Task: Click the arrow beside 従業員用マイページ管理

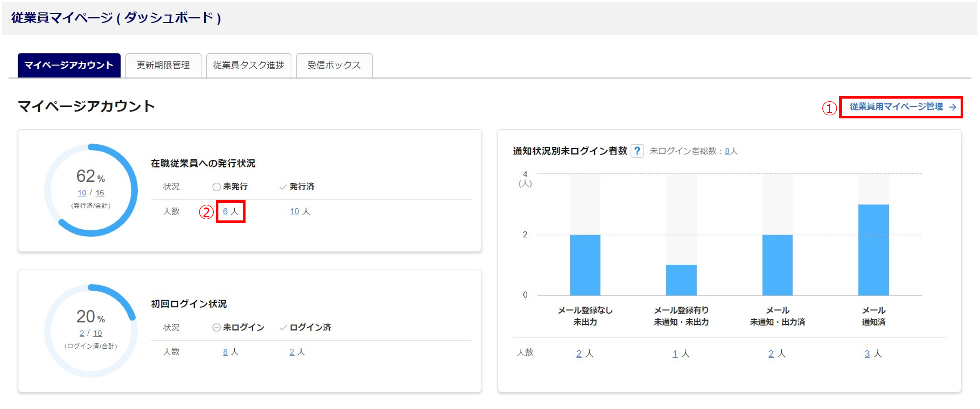Action: [953, 107]
